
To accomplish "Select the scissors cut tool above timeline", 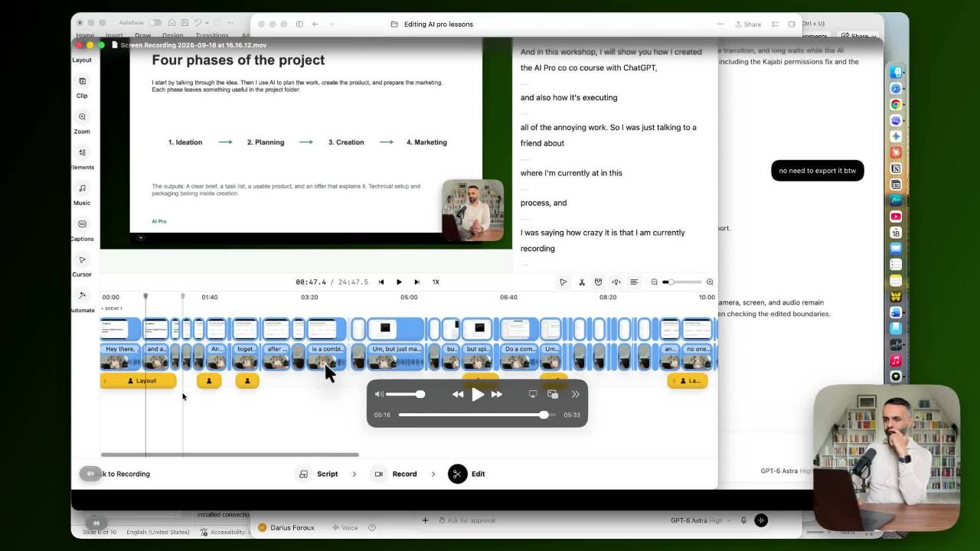I will [x=582, y=282].
